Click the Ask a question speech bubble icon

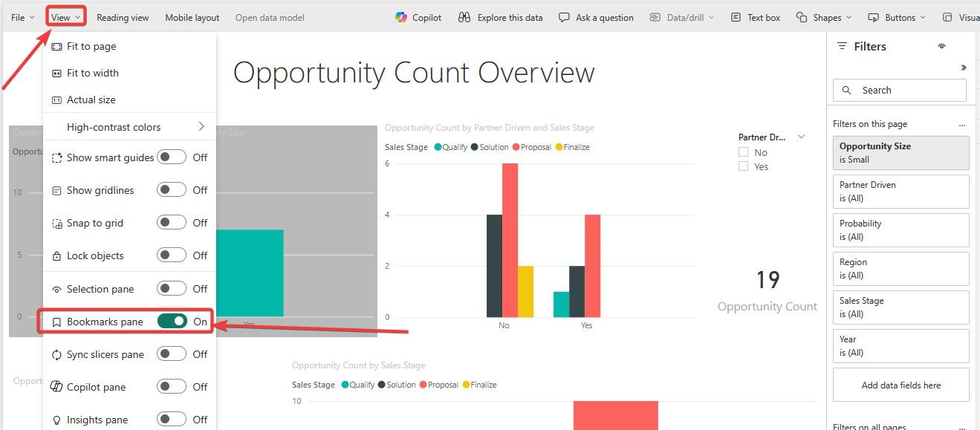[565, 17]
